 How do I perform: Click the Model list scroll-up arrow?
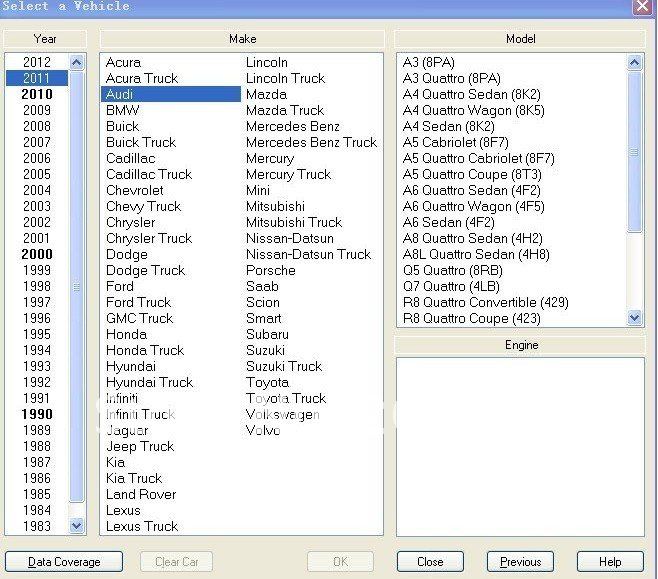[x=634, y=63]
